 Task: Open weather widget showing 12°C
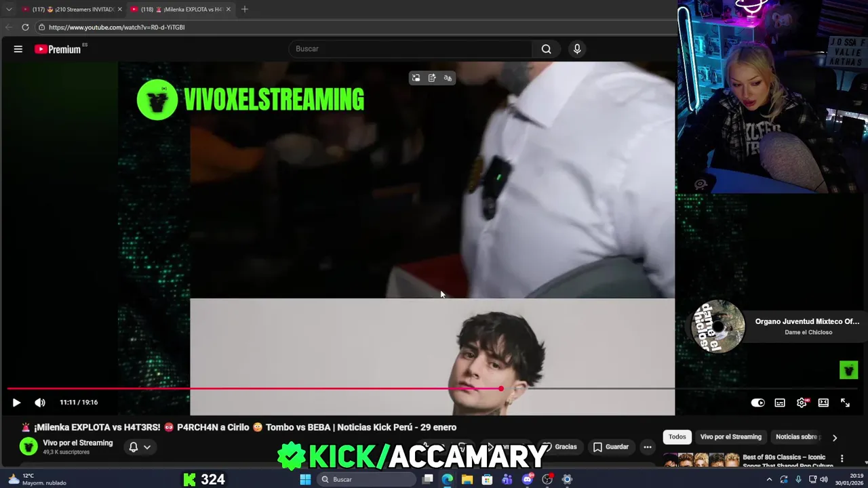[37, 479]
